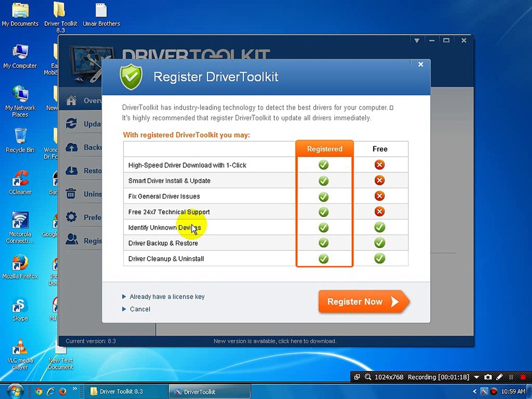The height and width of the screenshot is (399, 532).
Task: Click the recorder magnifier zoom icon
Action: [368, 377]
